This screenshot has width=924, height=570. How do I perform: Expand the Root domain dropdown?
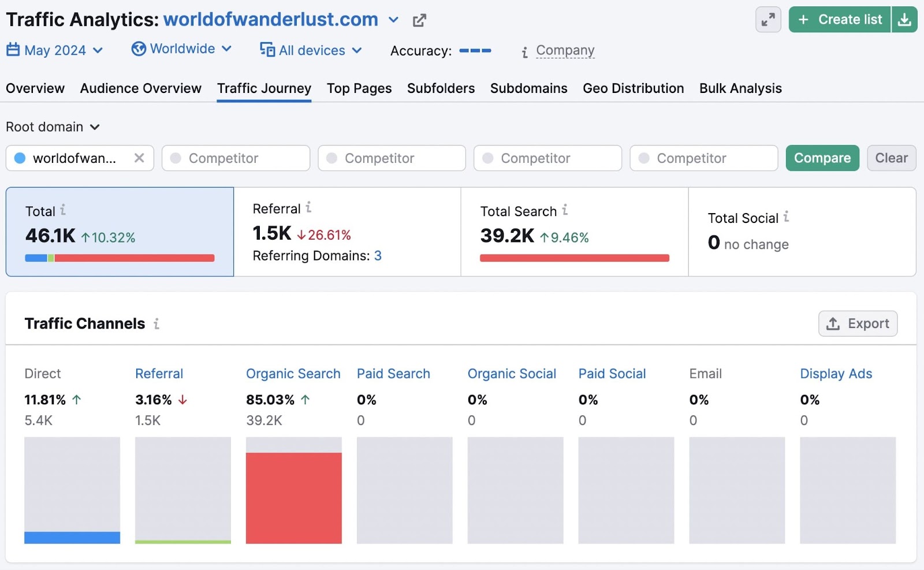tap(53, 126)
